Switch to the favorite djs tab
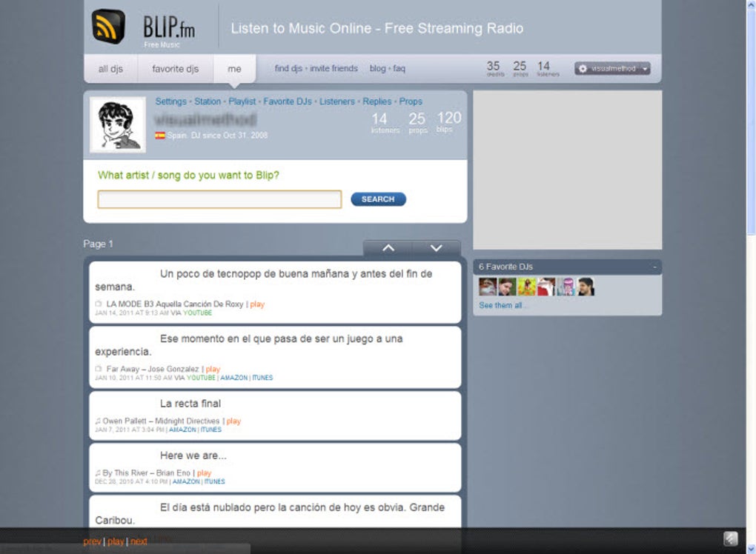Image resolution: width=756 pixels, height=554 pixels. click(x=175, y=68)
